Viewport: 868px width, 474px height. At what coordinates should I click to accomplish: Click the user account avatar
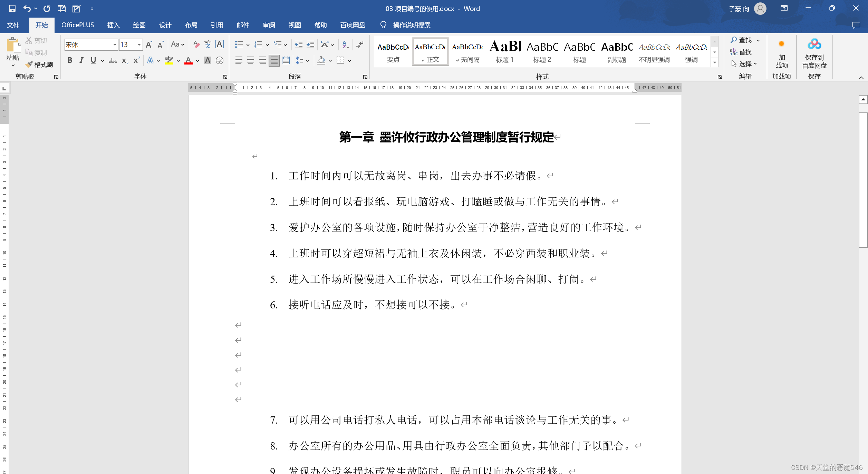pos(760,9)
